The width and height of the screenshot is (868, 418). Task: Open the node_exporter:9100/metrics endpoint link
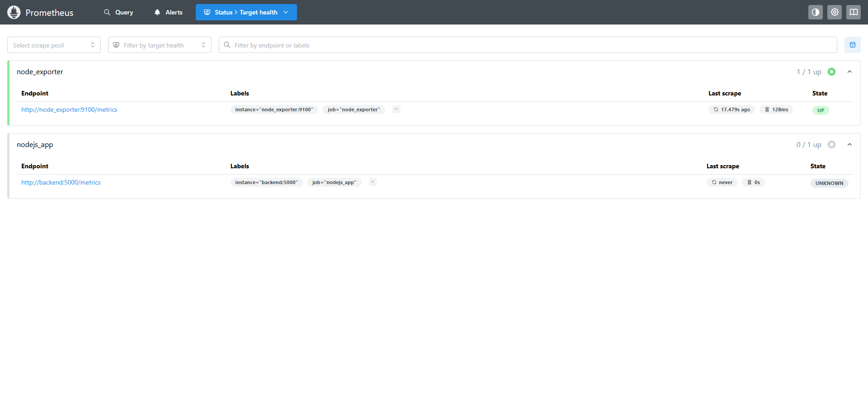[x=69, y=109]
